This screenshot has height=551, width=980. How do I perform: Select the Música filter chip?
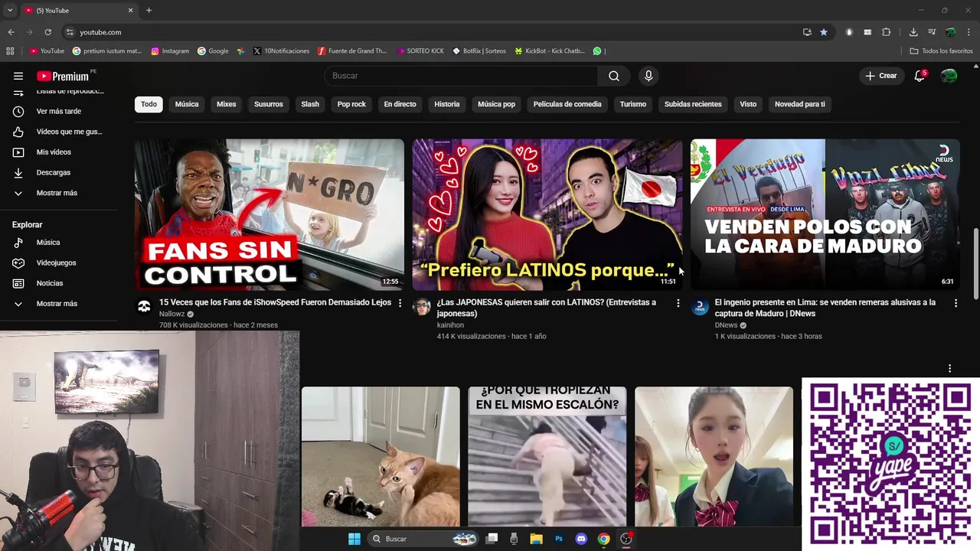[x=187, y=104]
